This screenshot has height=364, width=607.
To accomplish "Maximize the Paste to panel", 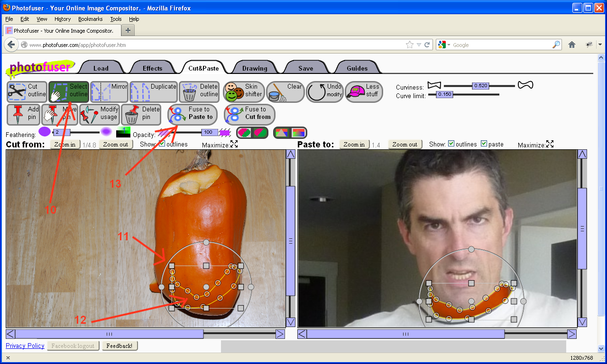I will pyautogui.click(x=550, y=144).
